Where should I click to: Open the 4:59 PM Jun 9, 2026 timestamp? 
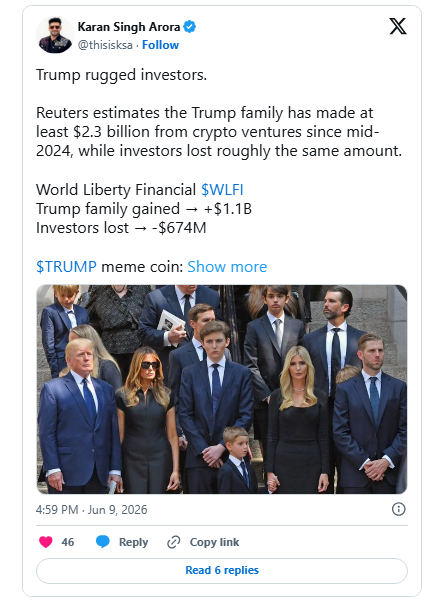(92, 509)
